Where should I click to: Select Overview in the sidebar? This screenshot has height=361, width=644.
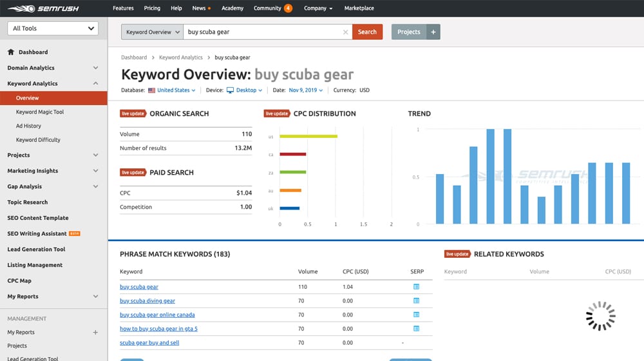53,98
